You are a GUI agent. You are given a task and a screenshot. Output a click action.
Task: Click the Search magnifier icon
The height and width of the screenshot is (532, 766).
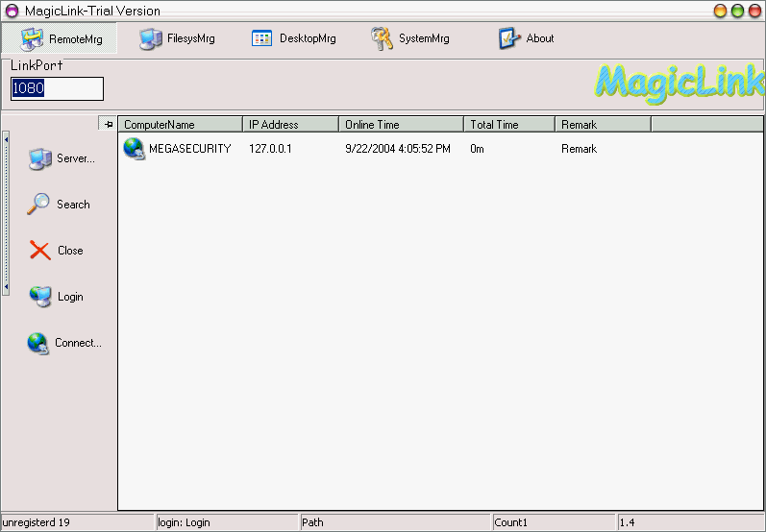tap(38, 204)
